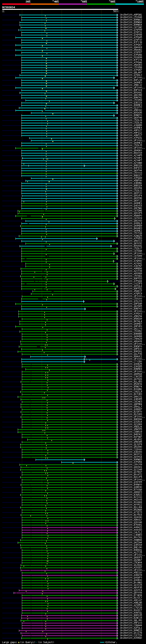Open hit UniRef100_C7J3D0
This screenshot has width=146, height=644.
pyautogui.click(x=131, y=361)
